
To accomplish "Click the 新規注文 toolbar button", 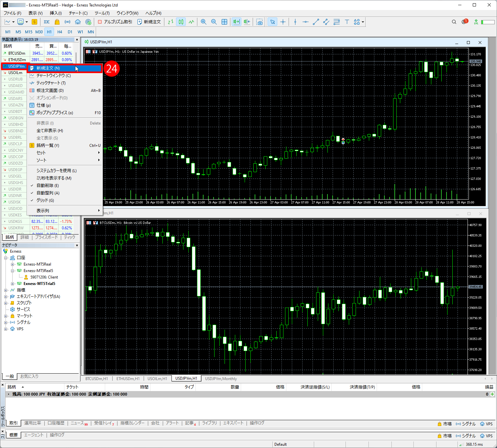I will tap(149, 22).
